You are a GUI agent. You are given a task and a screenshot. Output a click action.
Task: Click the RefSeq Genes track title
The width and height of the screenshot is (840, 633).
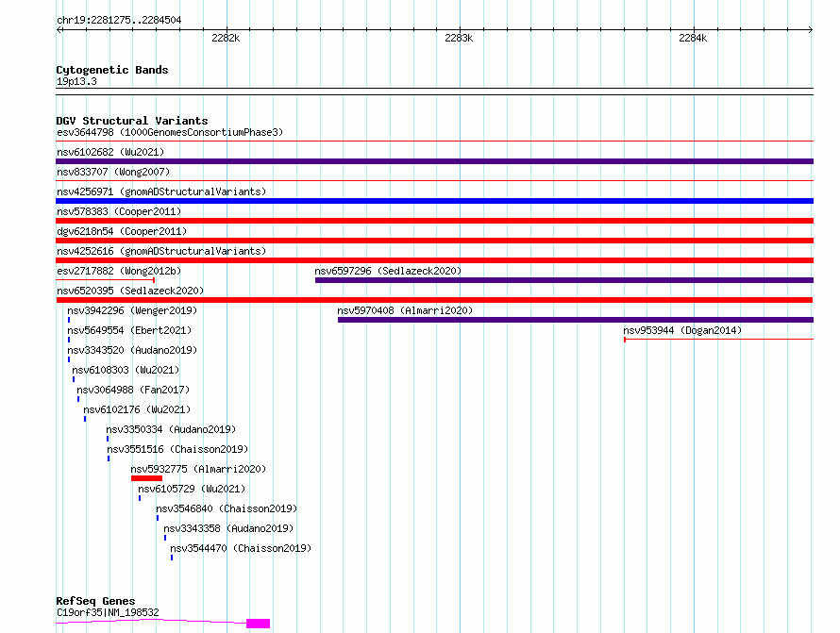pos(95,602)
